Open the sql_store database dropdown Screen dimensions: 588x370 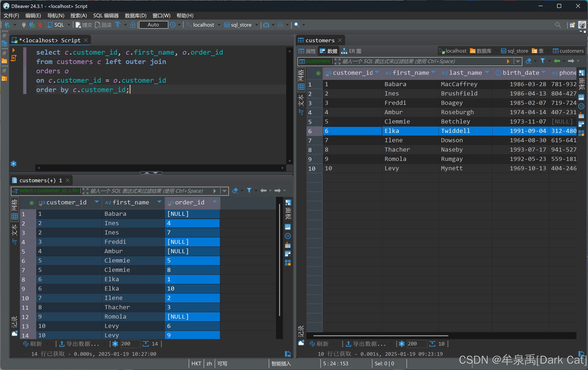(256, 25)
